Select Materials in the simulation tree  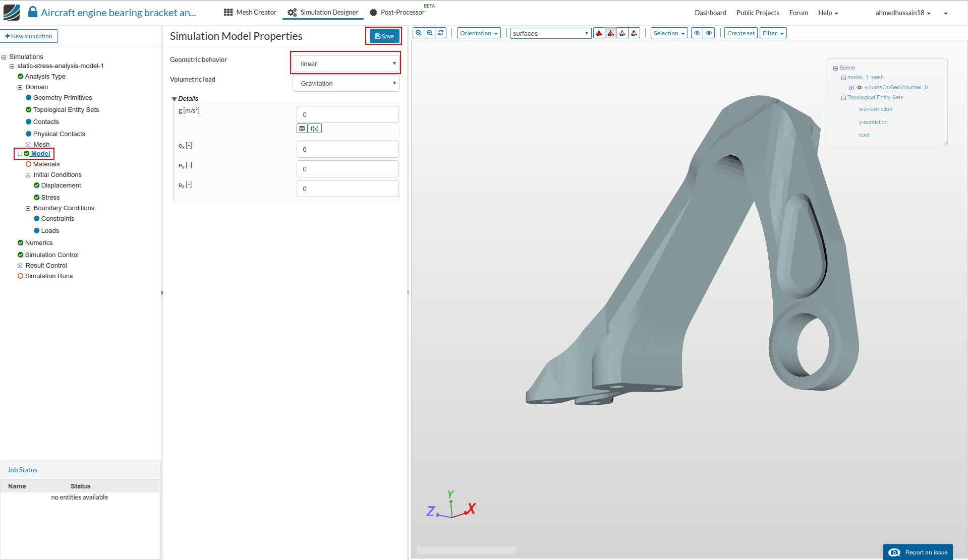46,164
